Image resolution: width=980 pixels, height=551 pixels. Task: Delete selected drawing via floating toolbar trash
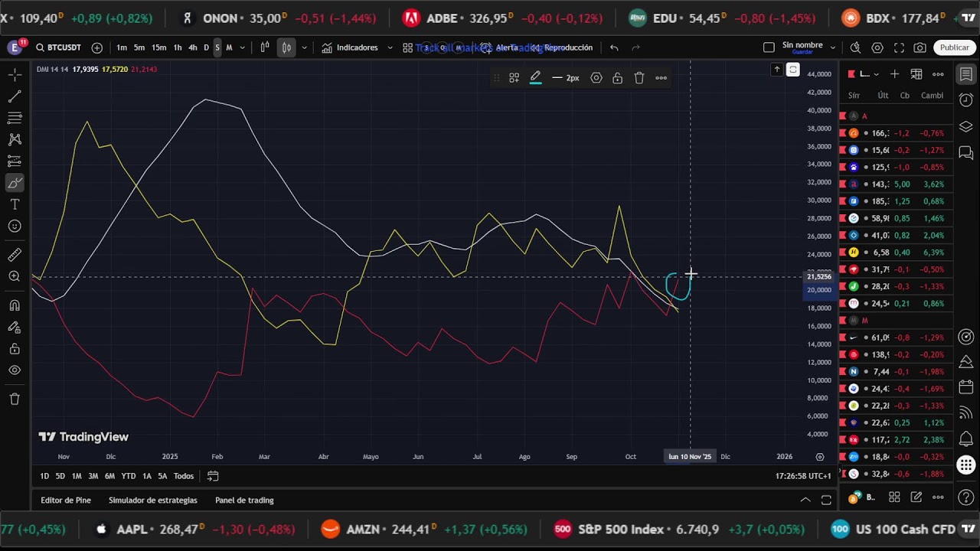(x=639, y=78)
